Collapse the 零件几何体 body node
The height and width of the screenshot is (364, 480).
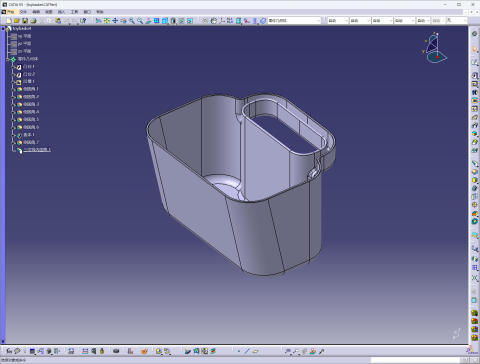[x=7, y=59]
